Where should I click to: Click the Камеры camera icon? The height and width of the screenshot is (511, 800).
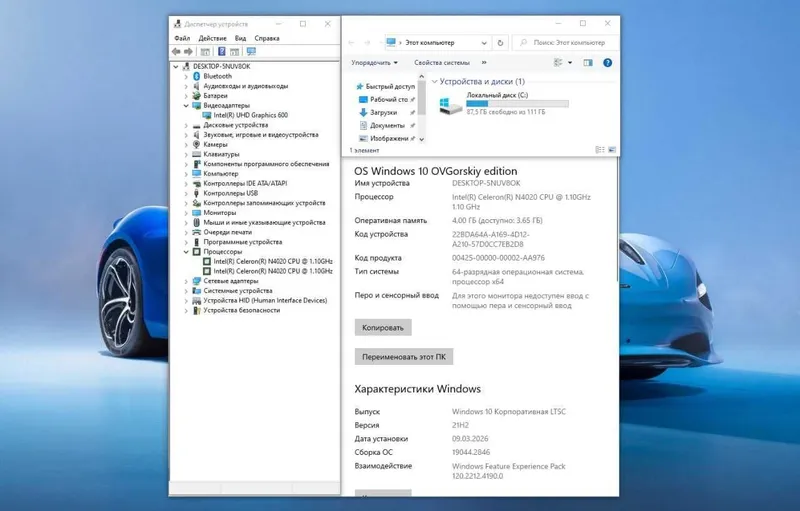click(196, 144)
